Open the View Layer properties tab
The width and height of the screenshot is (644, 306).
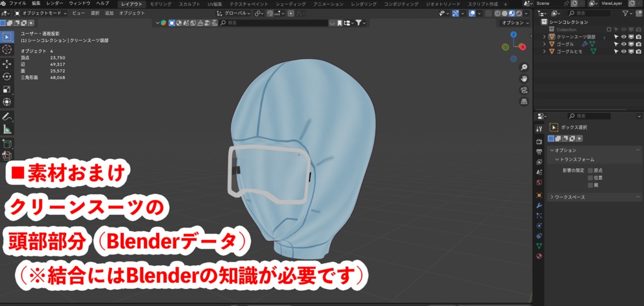point(539,162)
